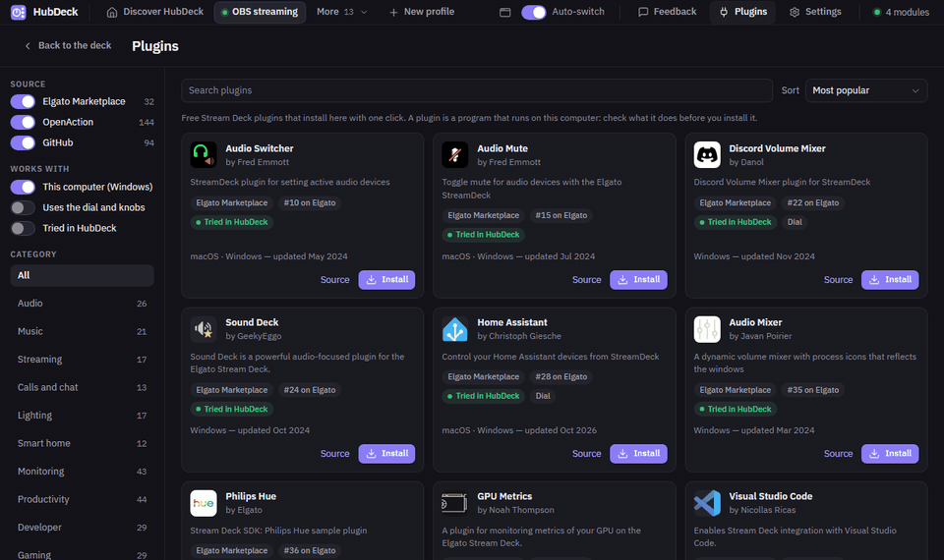The width and height of the screenshot is (944, 560).
Task: Select the Productivity category
Action: pyautogui.click(x=82, y=499)
